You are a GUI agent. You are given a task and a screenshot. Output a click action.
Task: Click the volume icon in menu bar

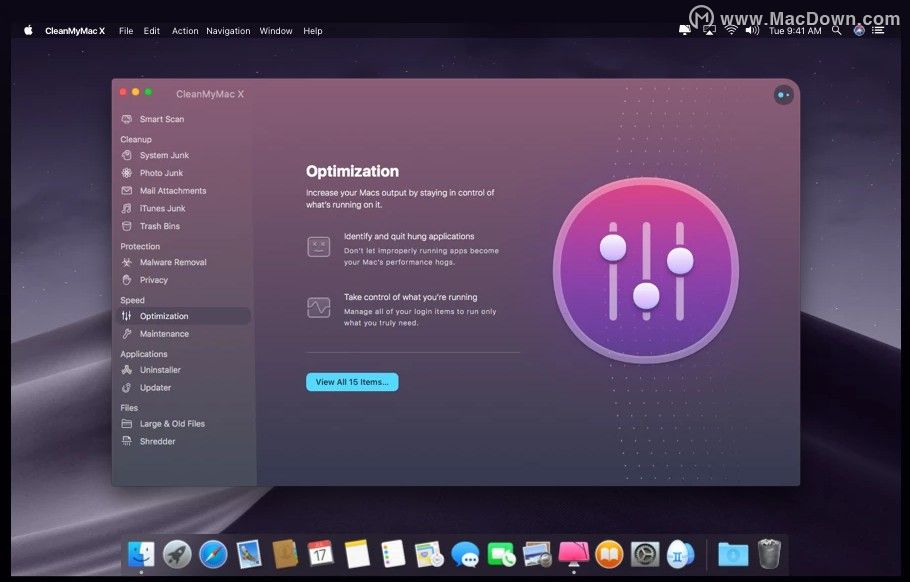click(752, 30)
